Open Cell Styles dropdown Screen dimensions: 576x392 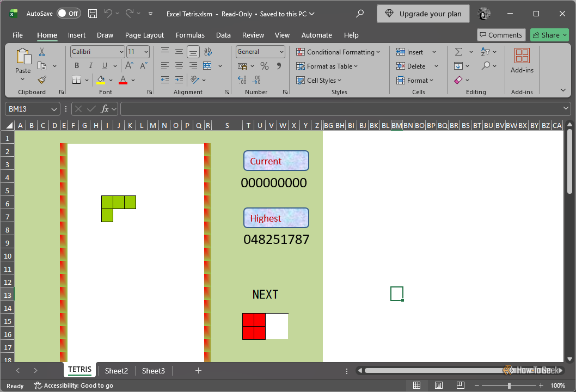(319, 80)
